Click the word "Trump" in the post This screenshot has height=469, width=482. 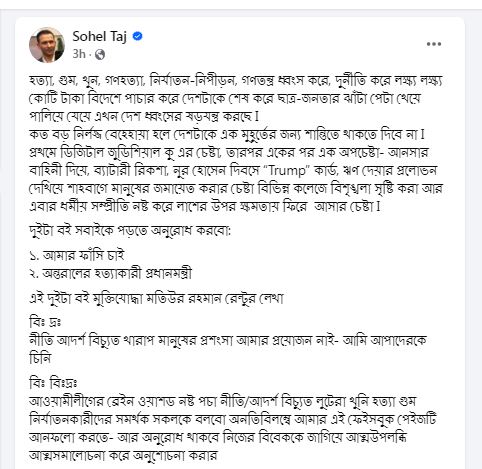287,171
